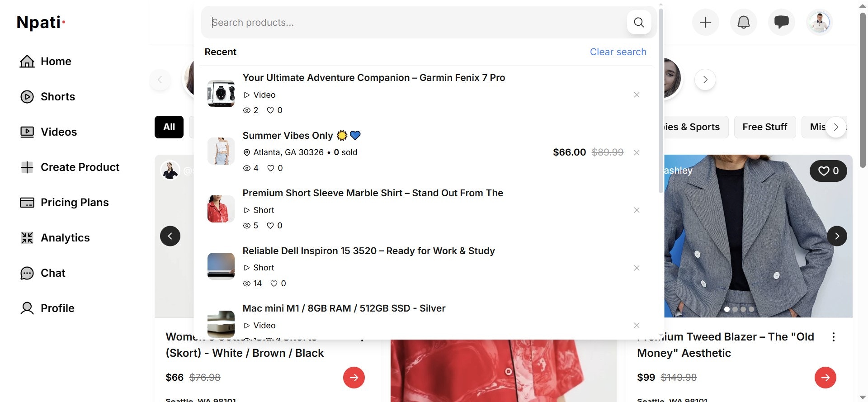Open the Videos section in the sidebar
This screenshot has width=868, height=402.
click(59, 132)
